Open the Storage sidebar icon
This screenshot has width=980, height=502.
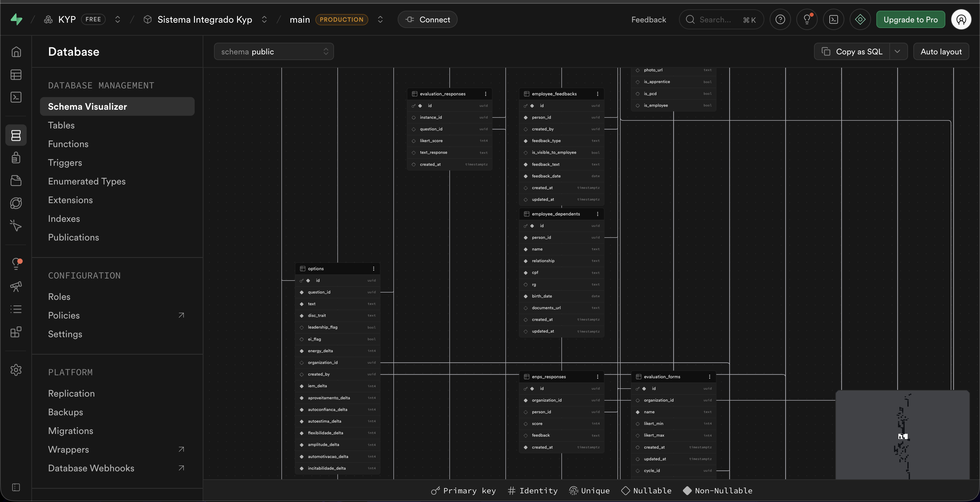point(16,180)
